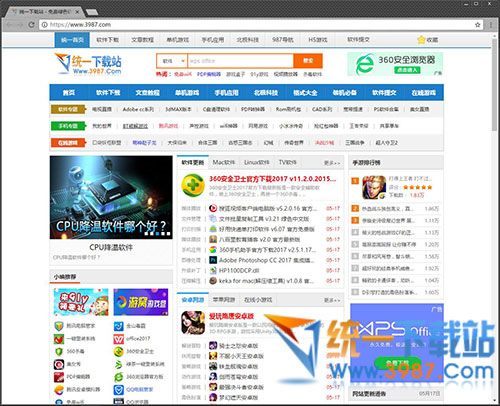Click the yellow favorites star in top bar

click(x=421, y=40)
